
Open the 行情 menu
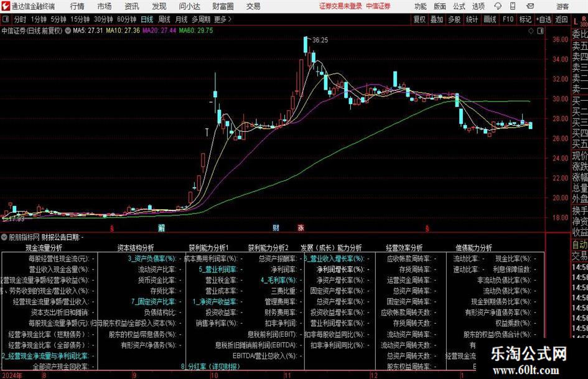[x=77, y=6]
